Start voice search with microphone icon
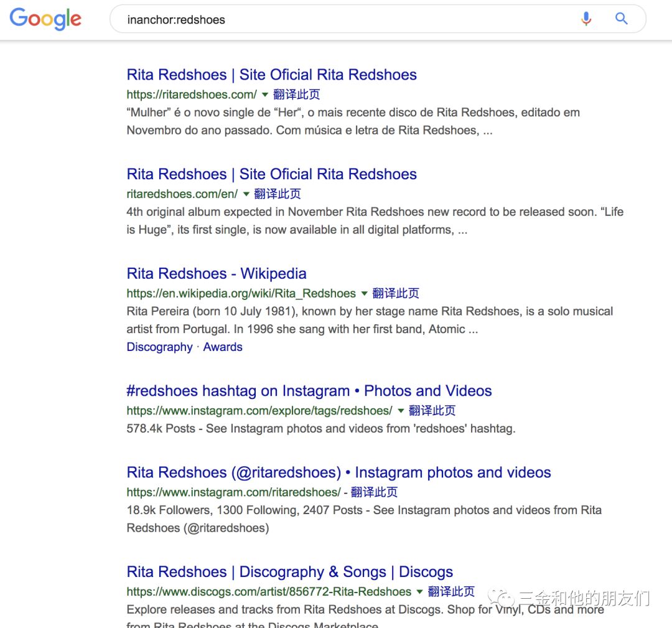The image size is (672, 628). [x=586, y=19]
